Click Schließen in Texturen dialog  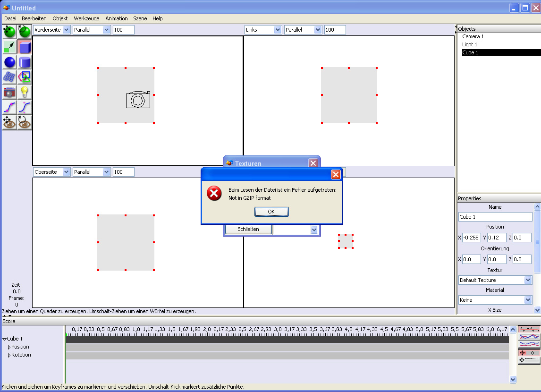pos(248,229)
